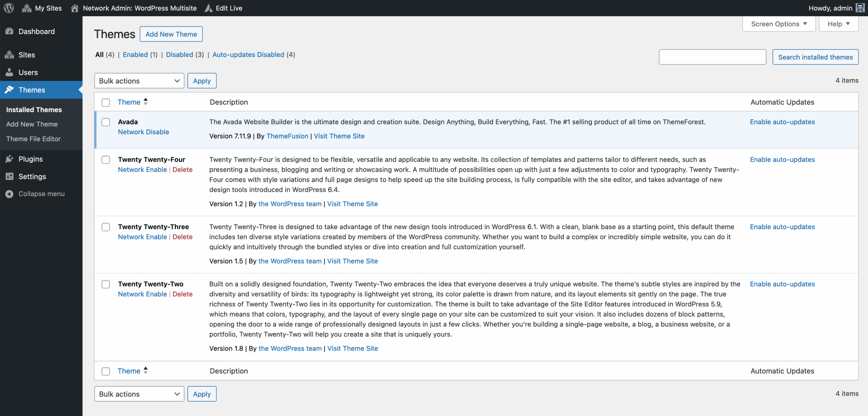This screenshot has width=868, height=416.
Task: Click the WordPress logo icon
Action: [9, 8]
